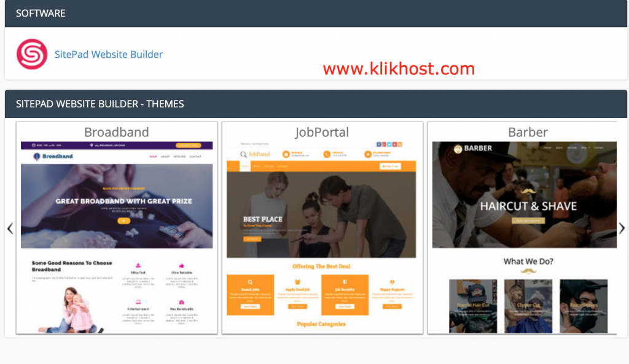Click the right carousel arrow

pos(622,228)
